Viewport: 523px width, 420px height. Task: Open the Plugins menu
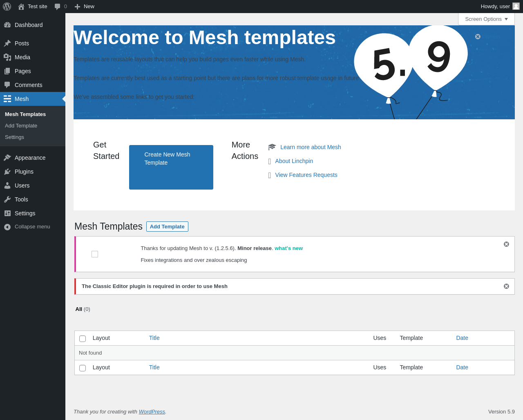(33, 172)
